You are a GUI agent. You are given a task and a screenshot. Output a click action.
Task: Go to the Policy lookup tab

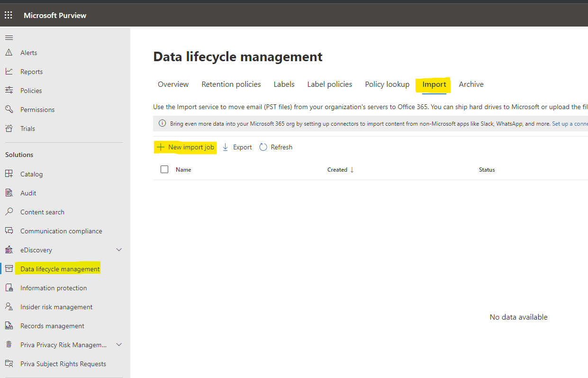click(387, 84)
